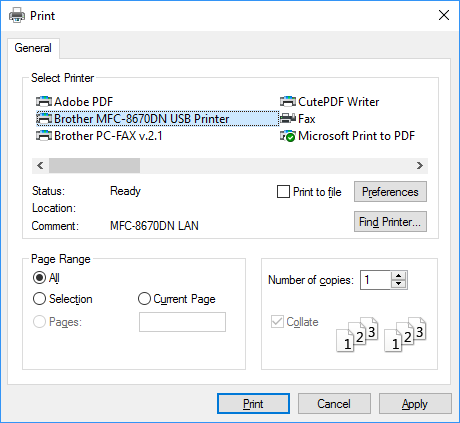The height and width of the screenshot is (423, 460).
Task: Increase number of copies with up arrow
Action: click(398, 276)
